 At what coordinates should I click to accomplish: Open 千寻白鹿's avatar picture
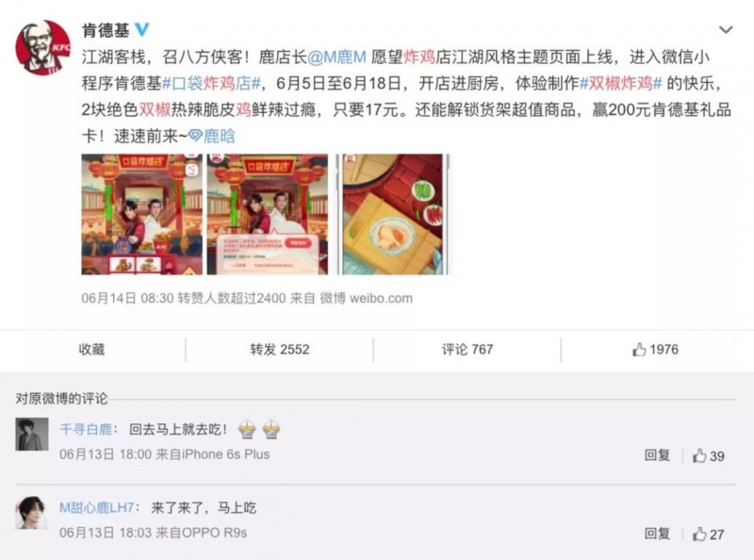(32, 434)
